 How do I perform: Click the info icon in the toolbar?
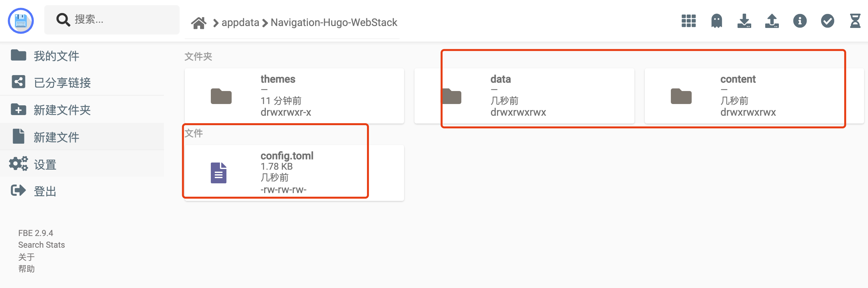(800, 21)
